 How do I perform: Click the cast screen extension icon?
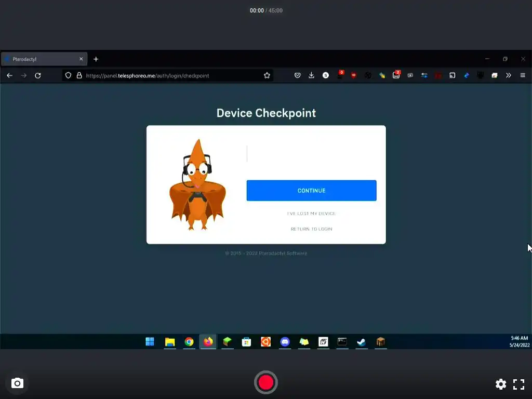(453, 75)
